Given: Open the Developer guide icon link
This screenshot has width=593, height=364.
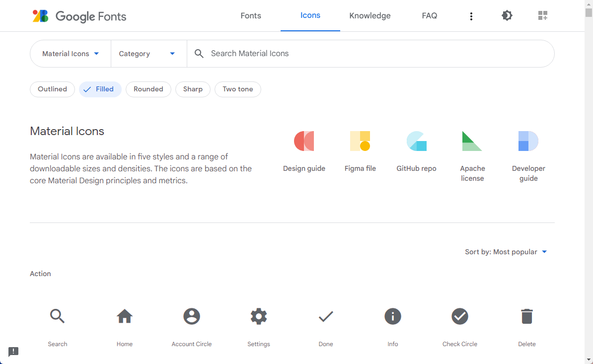Looking at the screenshot, I should coord(528,141).
